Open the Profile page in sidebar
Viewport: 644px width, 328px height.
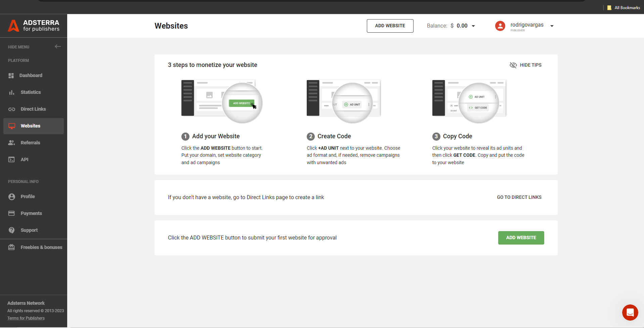pyautogui.click(x=34, y=197)
